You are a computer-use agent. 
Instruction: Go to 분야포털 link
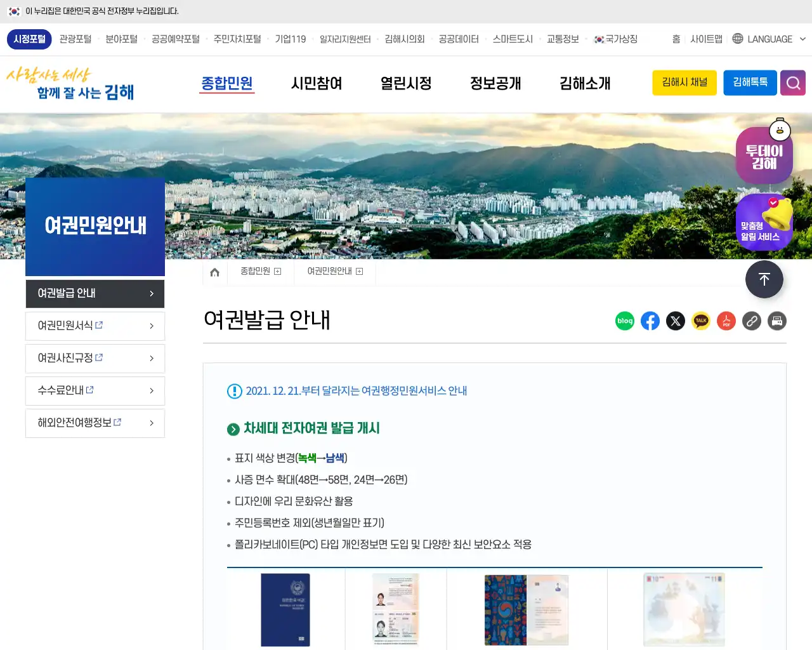click(x=121, y=39)
